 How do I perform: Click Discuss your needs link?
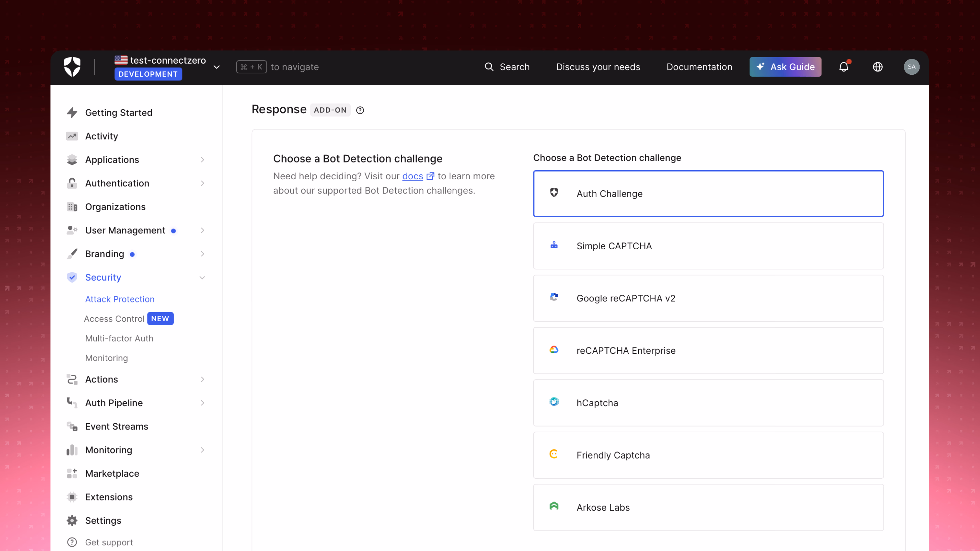tap(598, 67)
